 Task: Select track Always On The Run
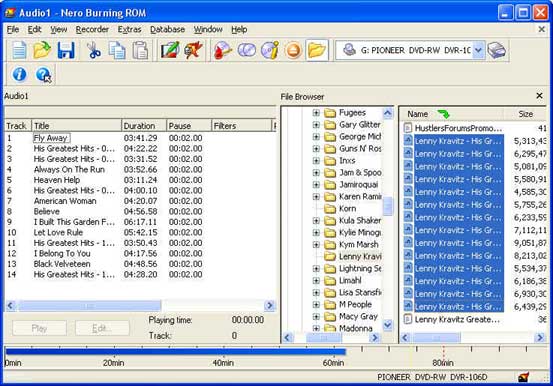click(69, 169)
